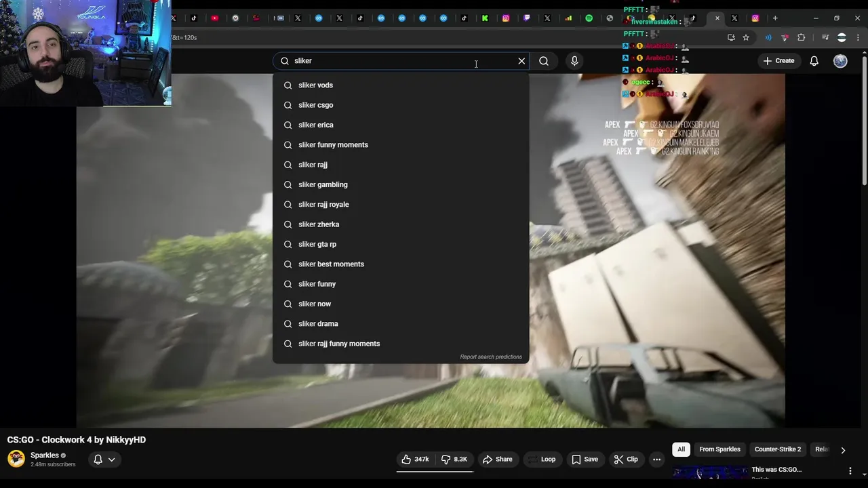868x488 pixels.
Task: Select the 'From Sparkles' filter chip
Action: pyautogui.click(x=719, y=449)
